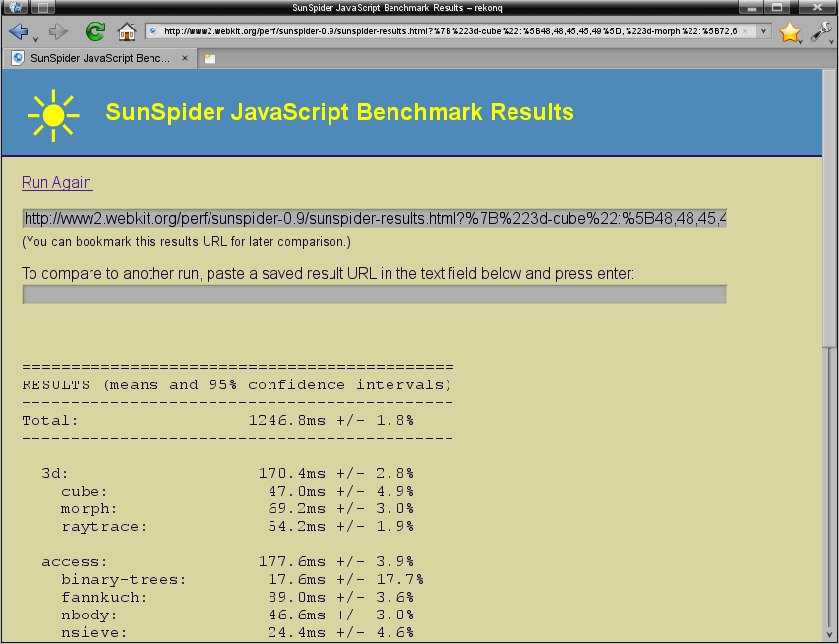This screenshot has width=839, height=644.
Task: Click the 'raytrace:' result row
Action: [x=237, y=526]
